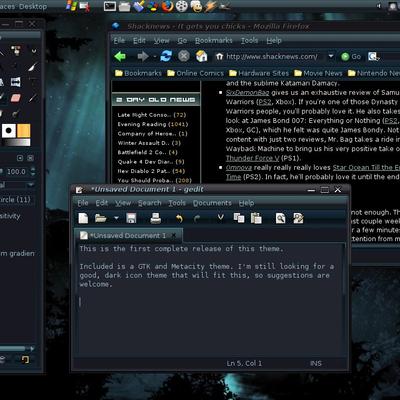400x400 pixels.
Task: Follow the Thunder Force V link
Action: (x=252, y=158)
